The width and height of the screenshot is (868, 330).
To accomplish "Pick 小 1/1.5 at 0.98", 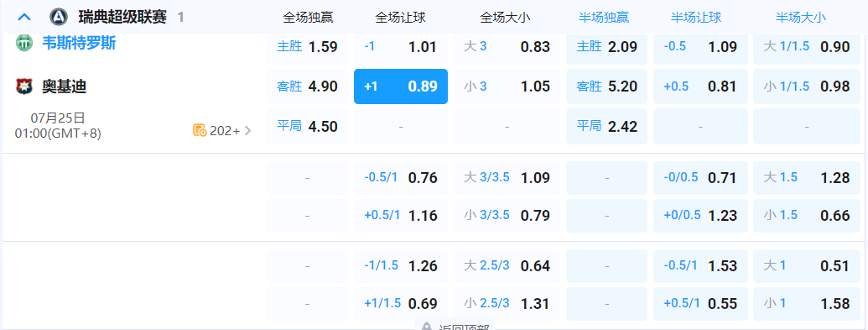I will (807, 86).
